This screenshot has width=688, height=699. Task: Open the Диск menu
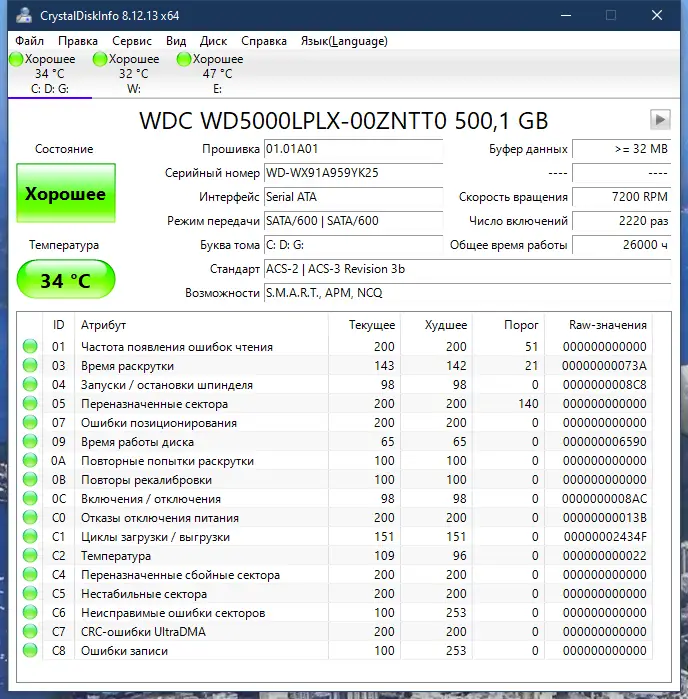point(213,41)
